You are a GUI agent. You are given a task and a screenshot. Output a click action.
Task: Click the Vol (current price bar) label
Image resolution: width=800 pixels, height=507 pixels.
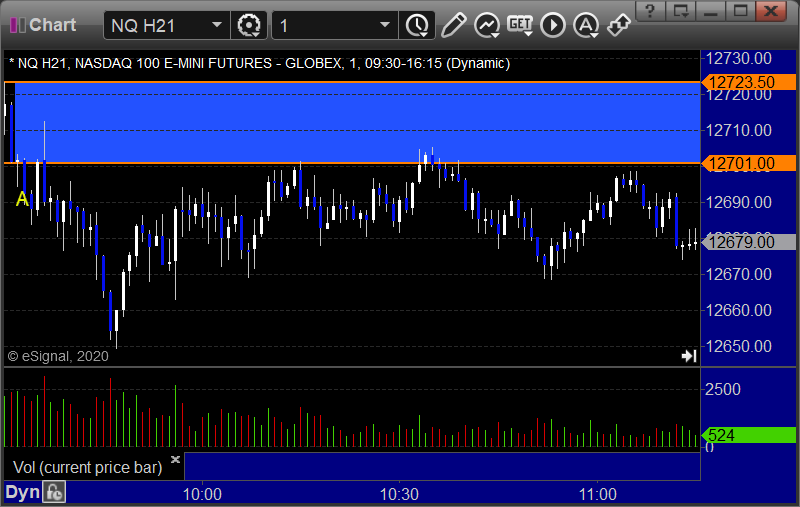point(87,467)
